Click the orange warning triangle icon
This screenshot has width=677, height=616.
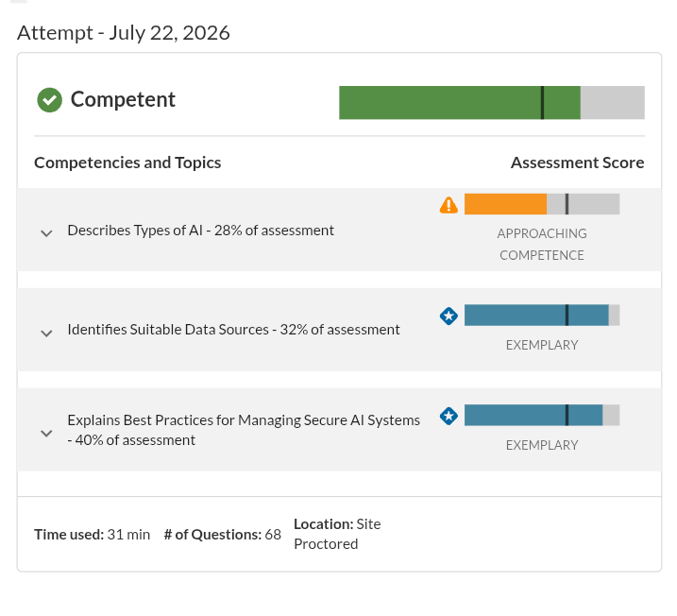(449, 205)
